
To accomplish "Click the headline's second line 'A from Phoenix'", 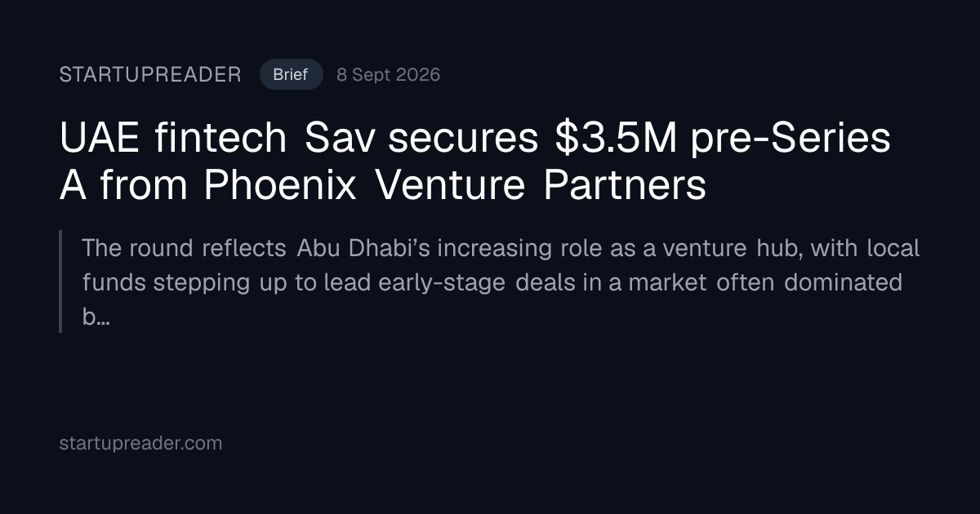I will (x=382, y=185).
